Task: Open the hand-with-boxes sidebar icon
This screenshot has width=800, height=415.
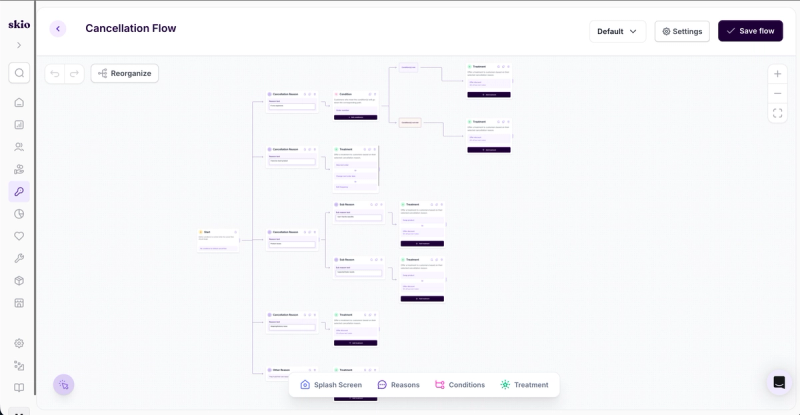Action: click(19, 169)
